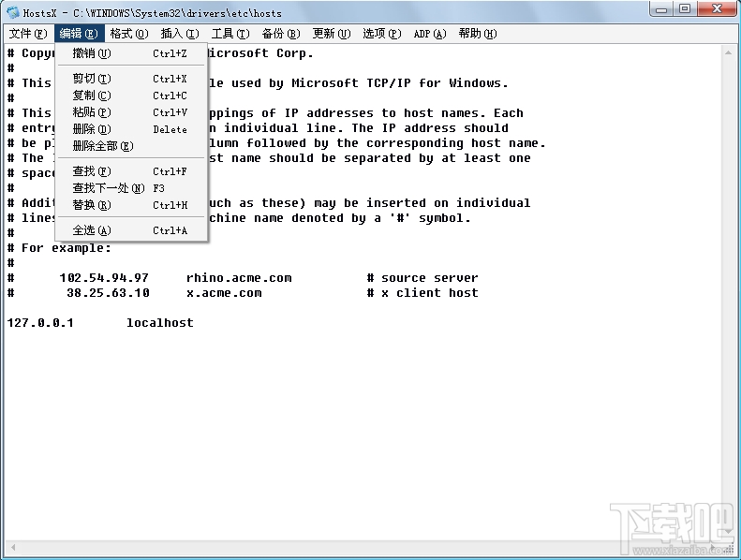Click the '# source server' comment
The height and width of the screenshot is (560, 741).
click(x=422, y=278)
